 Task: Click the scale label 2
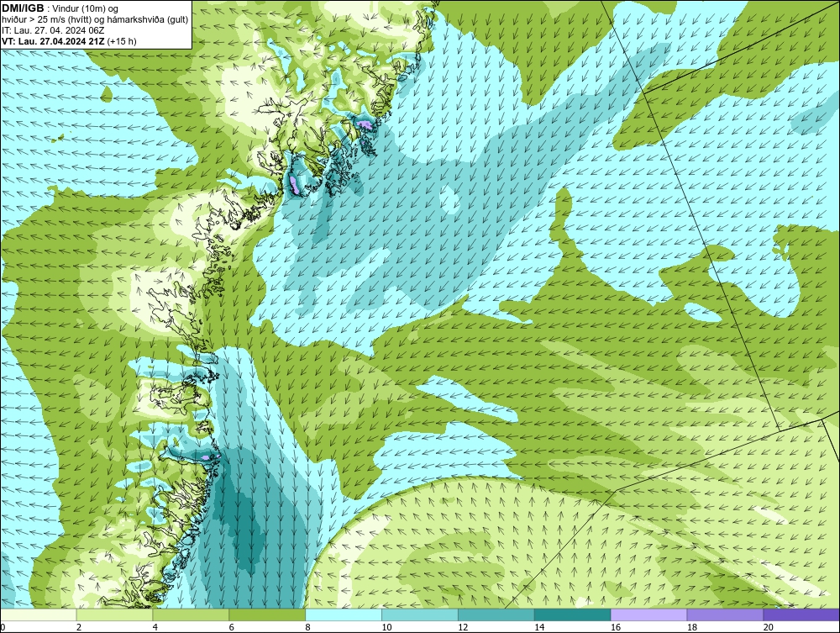point(79,627)
